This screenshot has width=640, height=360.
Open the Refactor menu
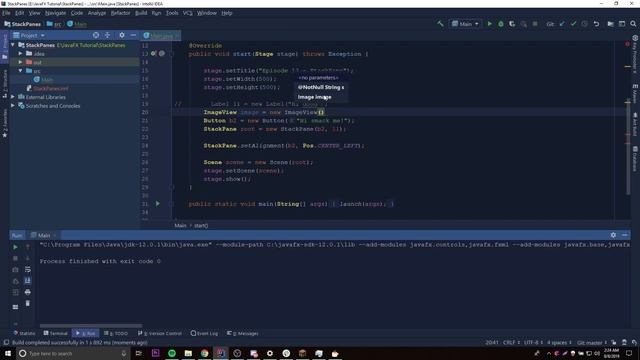point(120,13)
